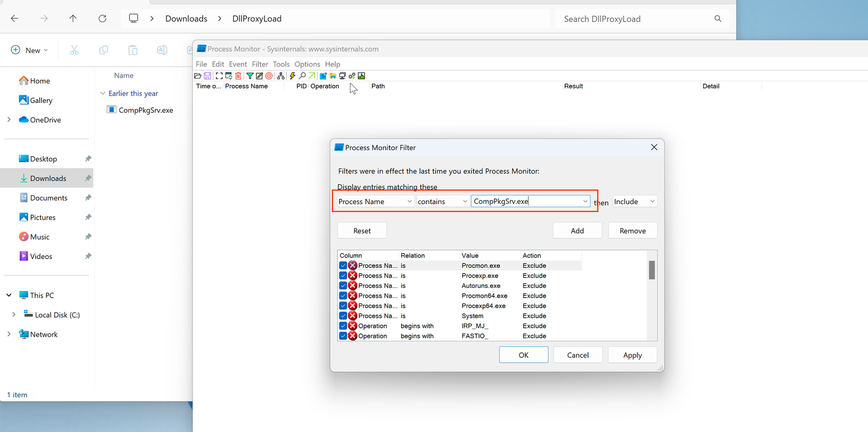Viewport: 868px width, 432px height.
Task: Click the red target Include Process icon
Action: (269, 76)
